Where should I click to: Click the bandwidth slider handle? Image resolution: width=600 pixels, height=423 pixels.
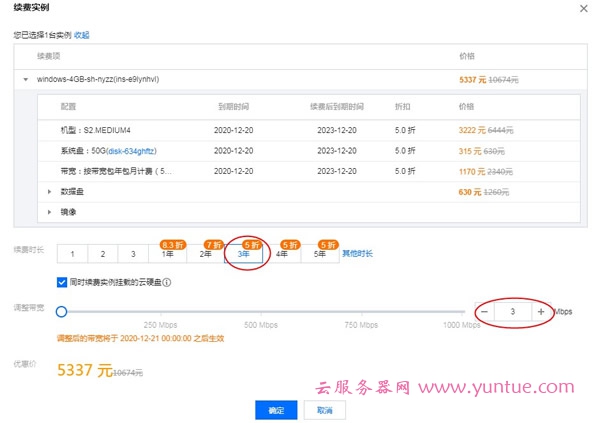[61, 311]
